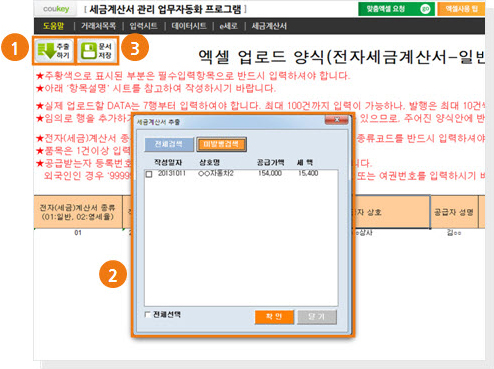Image resolution: width=494 pixels, height=369 pixels.
Task: Click the 공급자 성명 header cell
Action: click(x=454, y=212)
